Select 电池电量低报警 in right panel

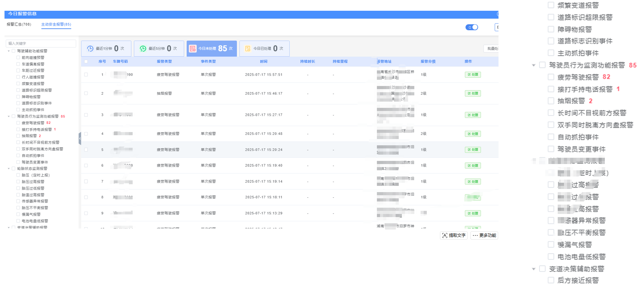click(581, 257)
